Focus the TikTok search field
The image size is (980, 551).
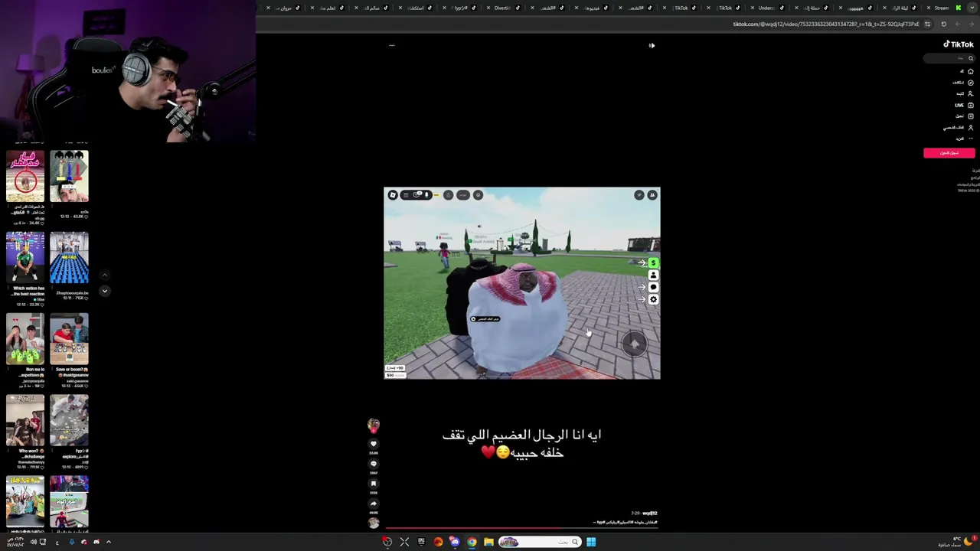click(949, 58)
